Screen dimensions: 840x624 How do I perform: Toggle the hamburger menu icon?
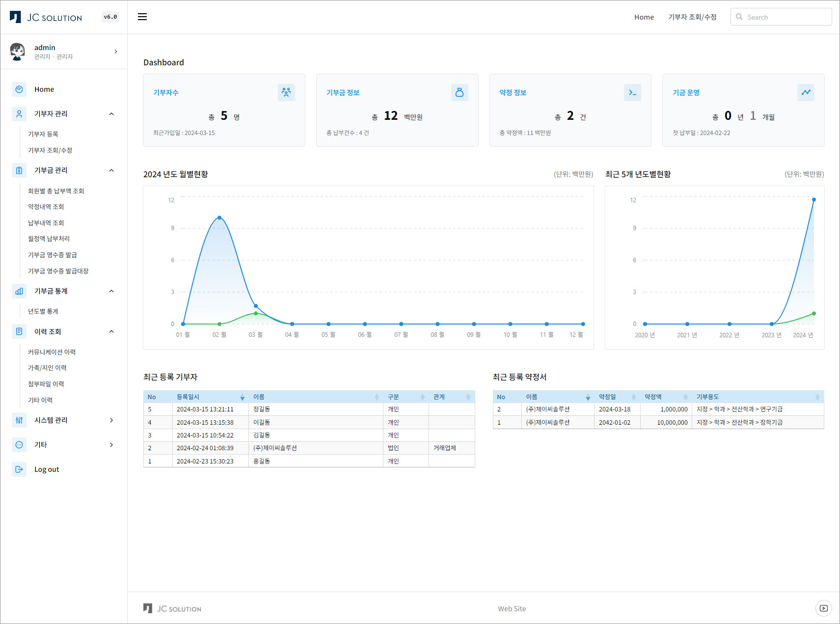click(142, 17)
